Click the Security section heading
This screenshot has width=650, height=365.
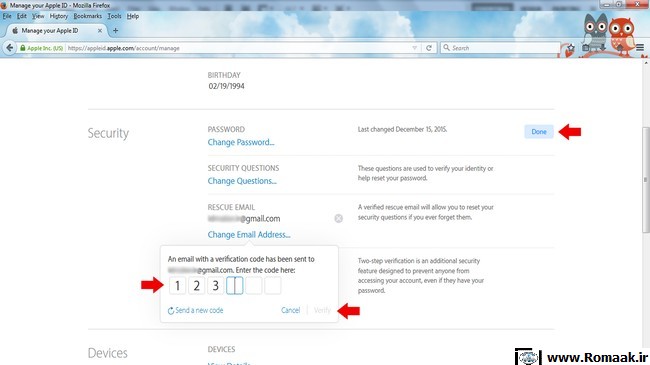coord(108,134)
